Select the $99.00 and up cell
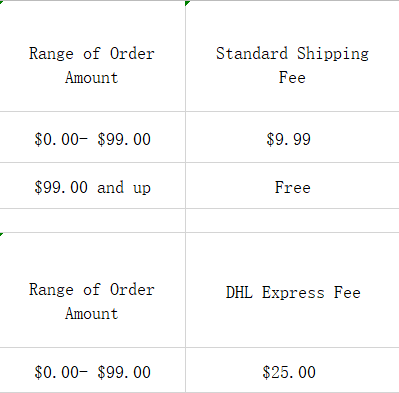 pos(92,186)
